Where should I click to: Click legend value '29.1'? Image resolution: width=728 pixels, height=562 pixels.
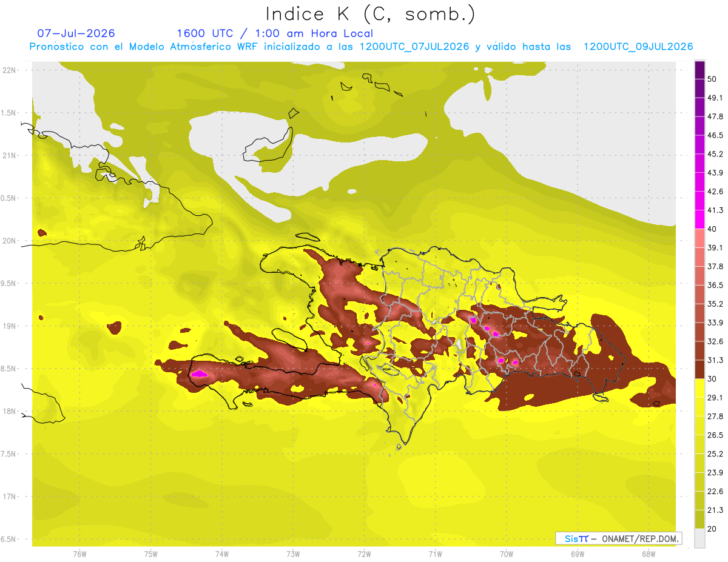tap(715, 397)
